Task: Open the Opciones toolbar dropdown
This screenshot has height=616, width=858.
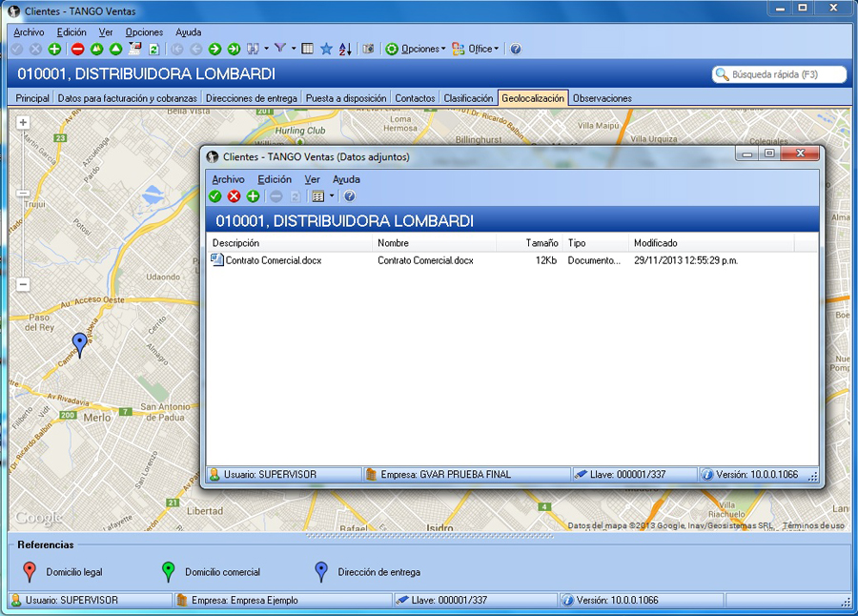Action: click(x=416, y=50)
